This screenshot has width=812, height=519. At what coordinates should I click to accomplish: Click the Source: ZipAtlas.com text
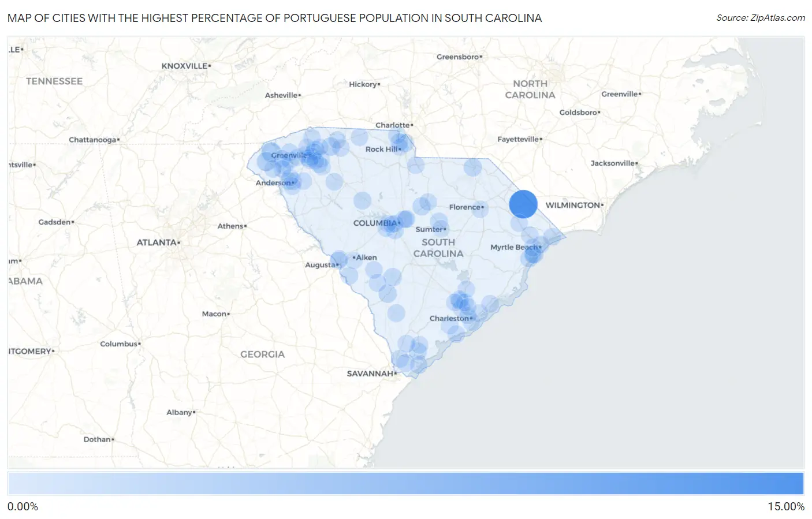(x=761, y=18)
